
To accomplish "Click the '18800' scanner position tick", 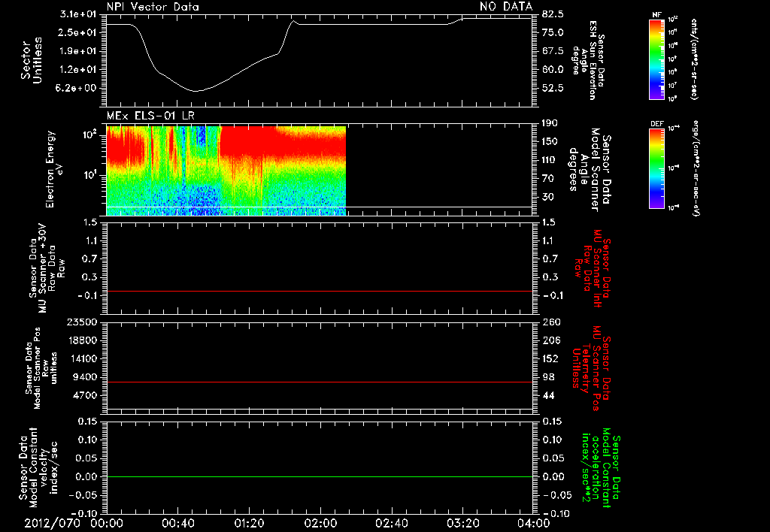I will point(81,340).
